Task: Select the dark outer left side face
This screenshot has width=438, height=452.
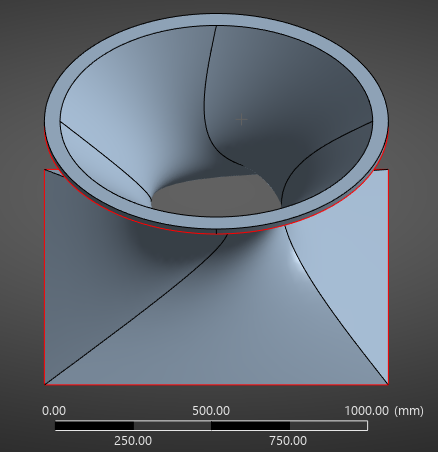Action: (x=100, y=267)
